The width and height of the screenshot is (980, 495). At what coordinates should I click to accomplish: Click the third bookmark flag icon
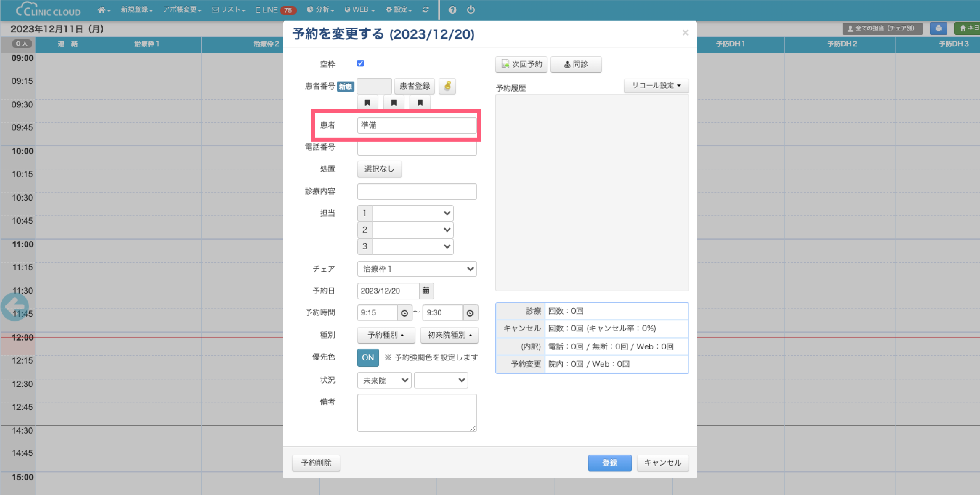coord(420,103)
